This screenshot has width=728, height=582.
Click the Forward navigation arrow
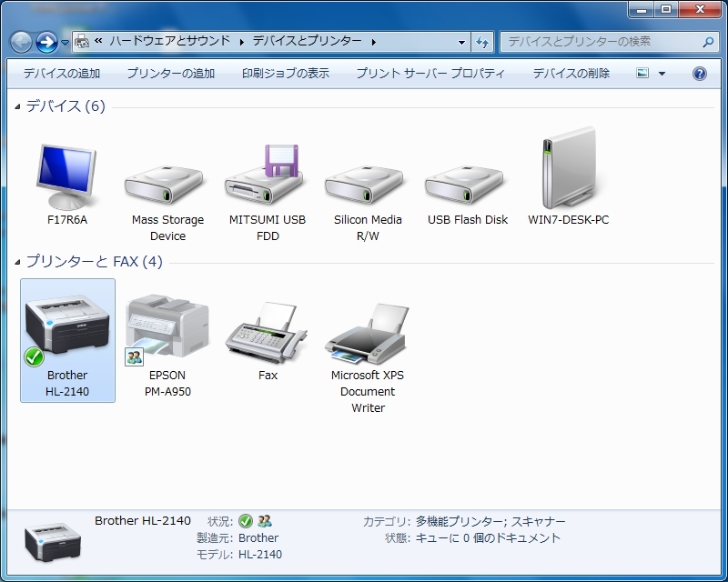coord(46,42)
